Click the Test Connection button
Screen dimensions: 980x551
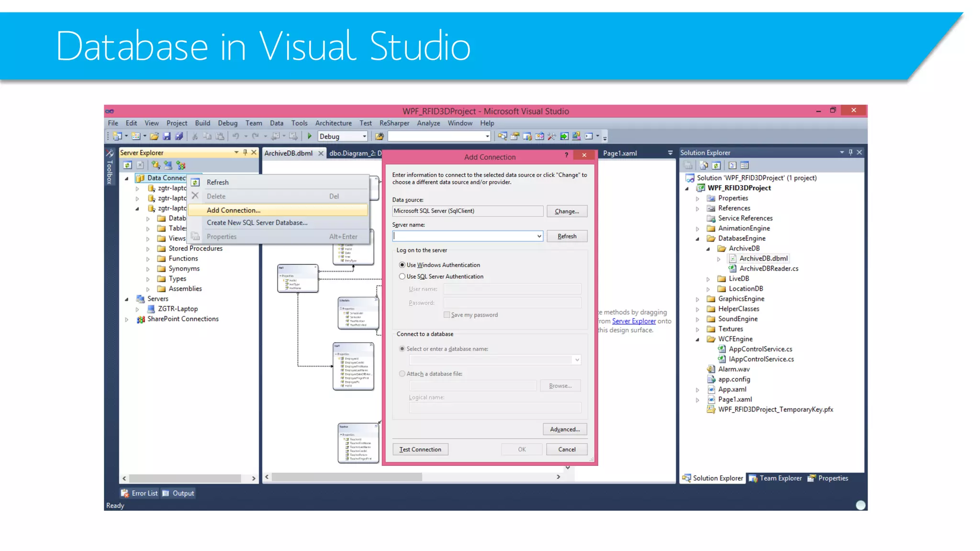(x=420, y=449)
